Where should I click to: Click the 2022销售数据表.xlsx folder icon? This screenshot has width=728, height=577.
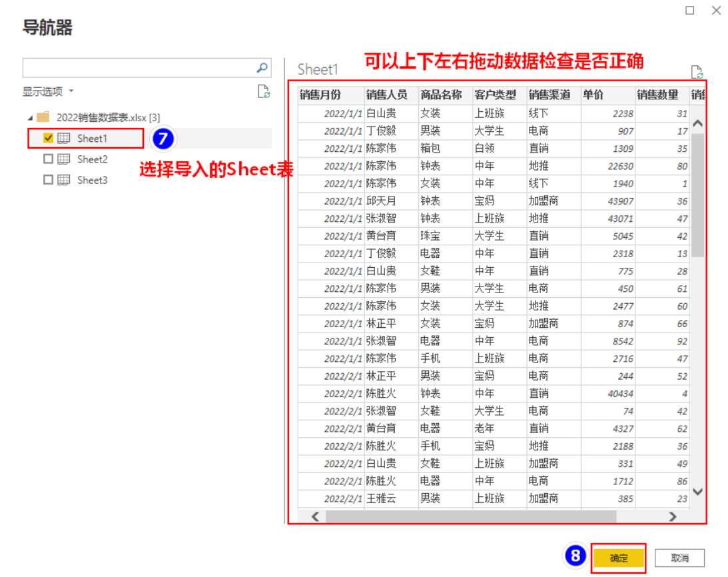(43, 117)
